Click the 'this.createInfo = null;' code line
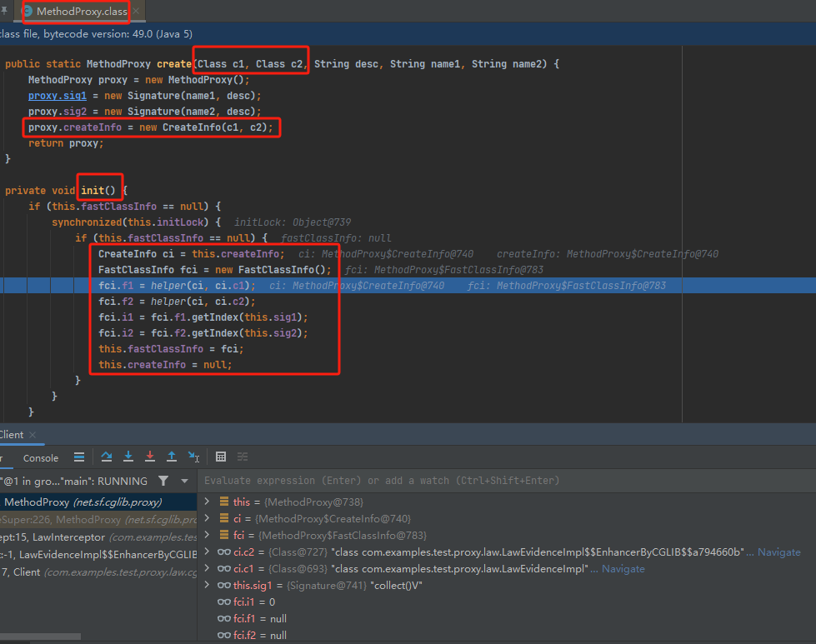Viewport: 816px width, 644px height. click(x=165, y=365)
